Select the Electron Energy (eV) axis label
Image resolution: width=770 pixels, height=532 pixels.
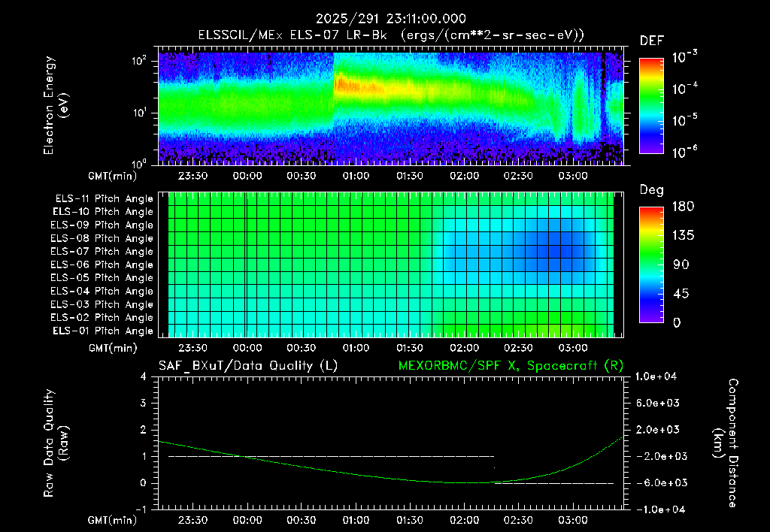tap(56, 105)
